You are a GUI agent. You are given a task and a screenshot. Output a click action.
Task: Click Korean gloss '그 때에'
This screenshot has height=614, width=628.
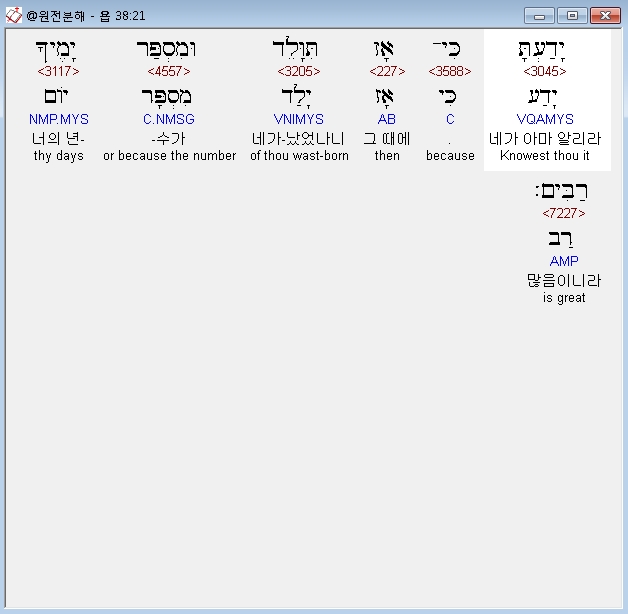pyautogui.click(x=387, y=139)
